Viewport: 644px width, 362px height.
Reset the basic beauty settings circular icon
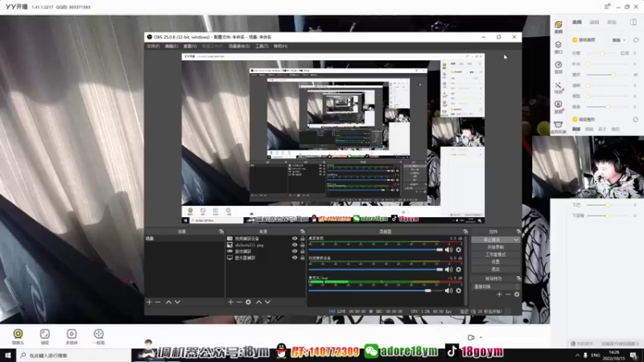(636, 39)
